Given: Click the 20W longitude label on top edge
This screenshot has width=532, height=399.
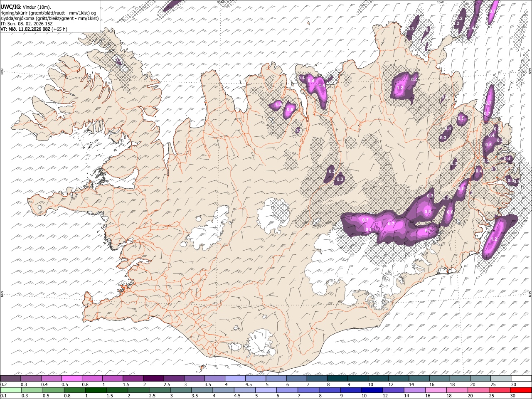Looking at the screenshot, I should tap(221, 2).
